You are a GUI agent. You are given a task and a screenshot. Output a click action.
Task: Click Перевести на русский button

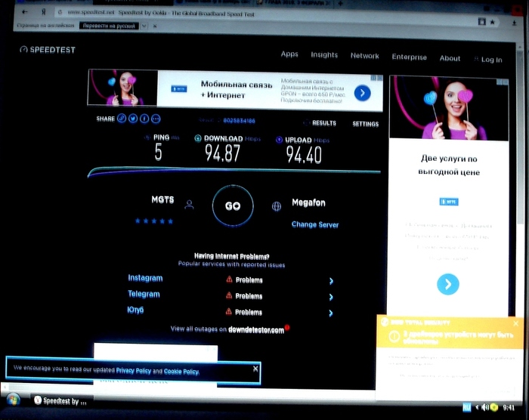click(x=109, y=26)
